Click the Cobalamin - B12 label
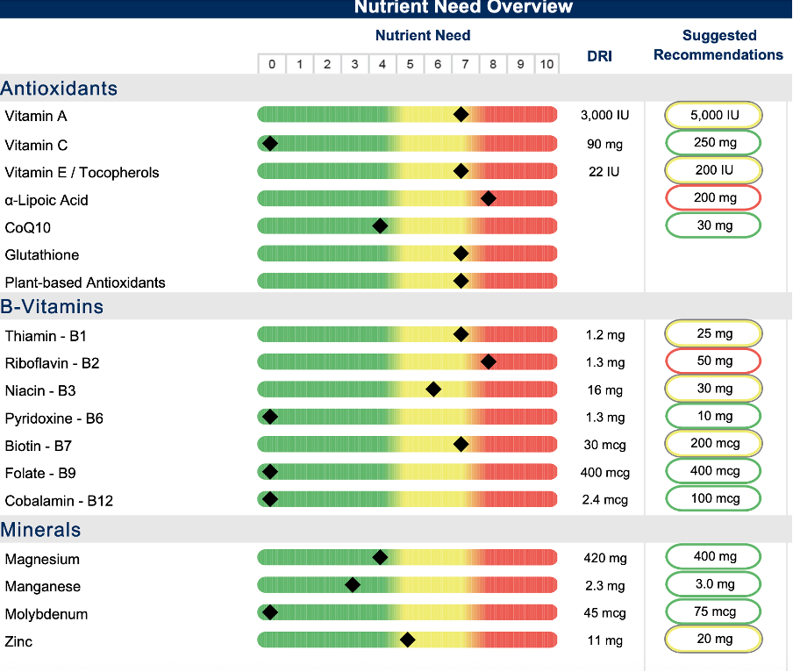This screenshot has width=793, height=672. coord(59,501)
